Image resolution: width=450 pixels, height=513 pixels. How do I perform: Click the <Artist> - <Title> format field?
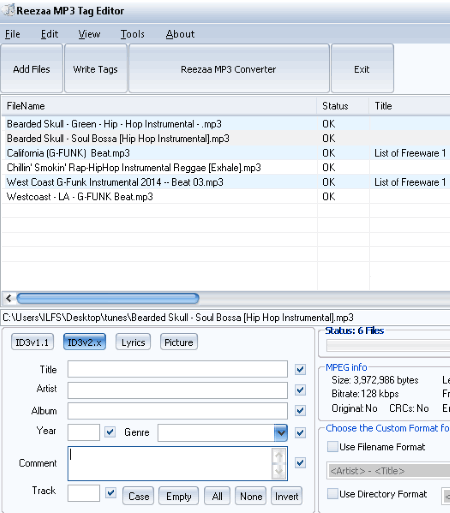389,471
